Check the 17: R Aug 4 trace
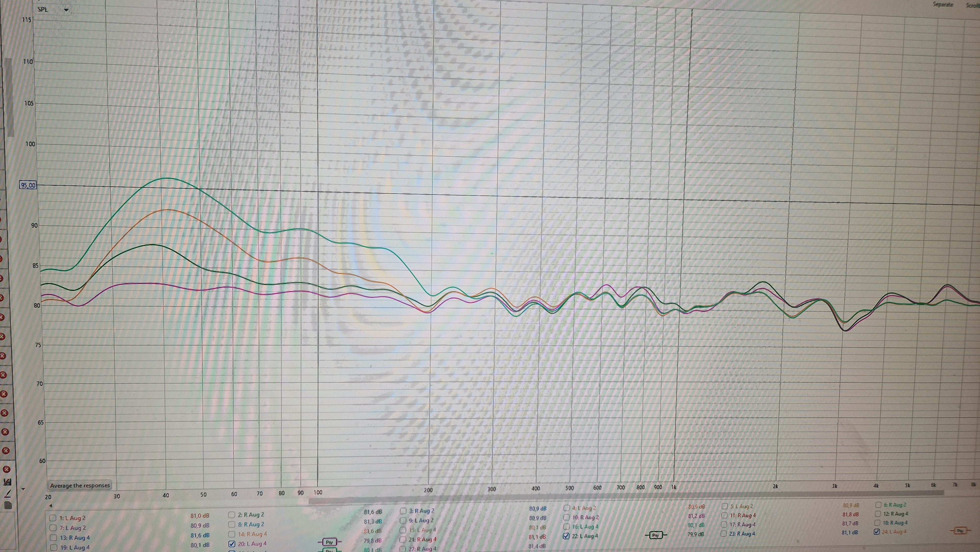Viewport: 980px width, 552px height. click(724, 525)
